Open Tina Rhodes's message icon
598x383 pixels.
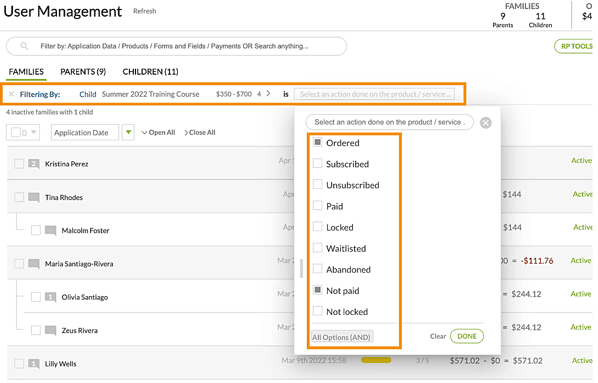tap(34, 198)
